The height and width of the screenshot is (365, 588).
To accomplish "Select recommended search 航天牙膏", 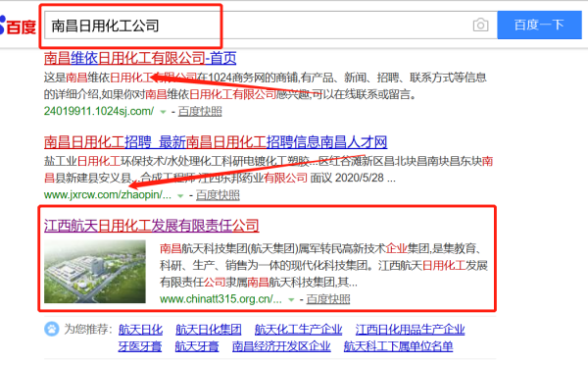I will click(197, 346).
